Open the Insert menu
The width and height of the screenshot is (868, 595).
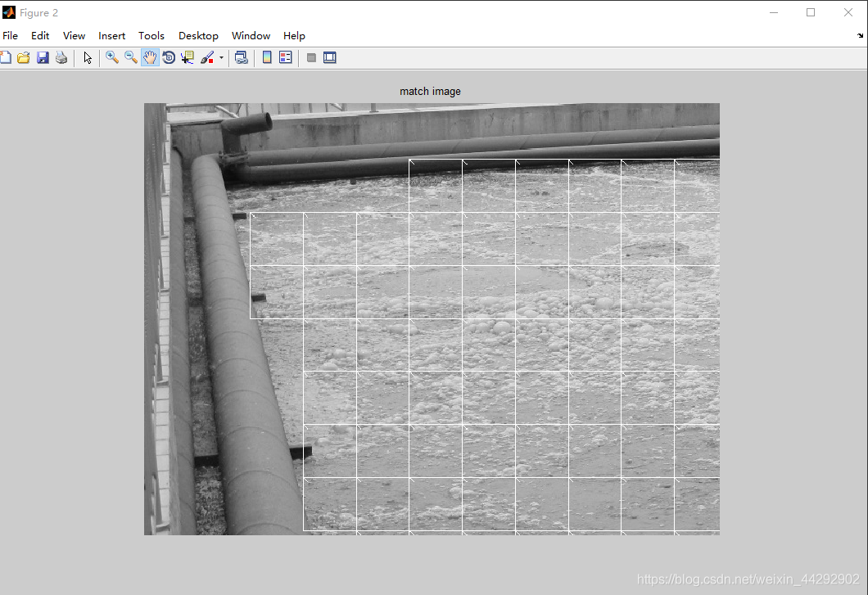pos(112,35)
